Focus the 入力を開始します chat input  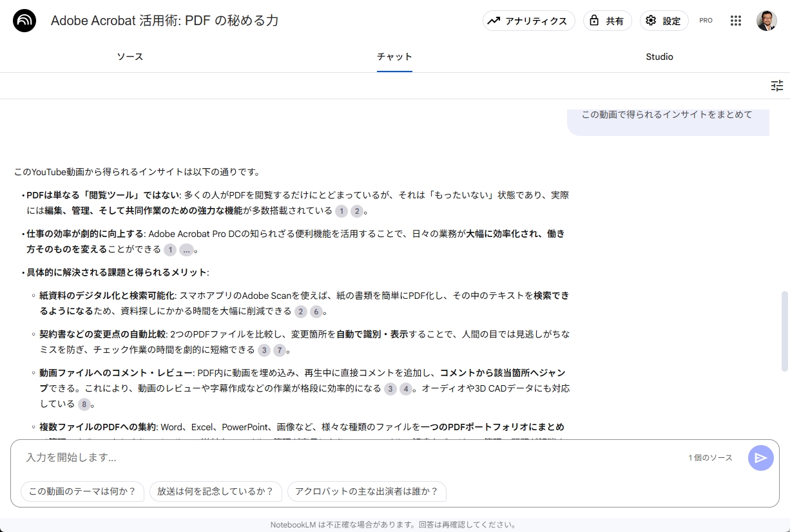click(x=351, y=458)
